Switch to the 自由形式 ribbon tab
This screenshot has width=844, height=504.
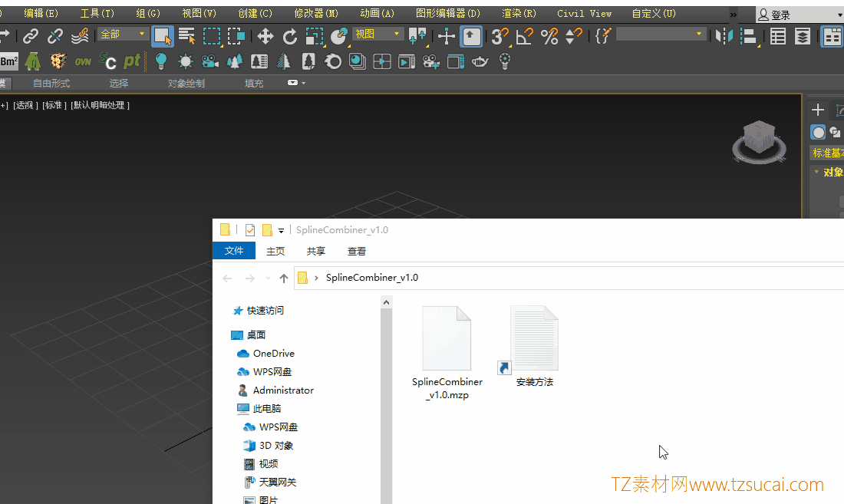click(x=51, y=84)
